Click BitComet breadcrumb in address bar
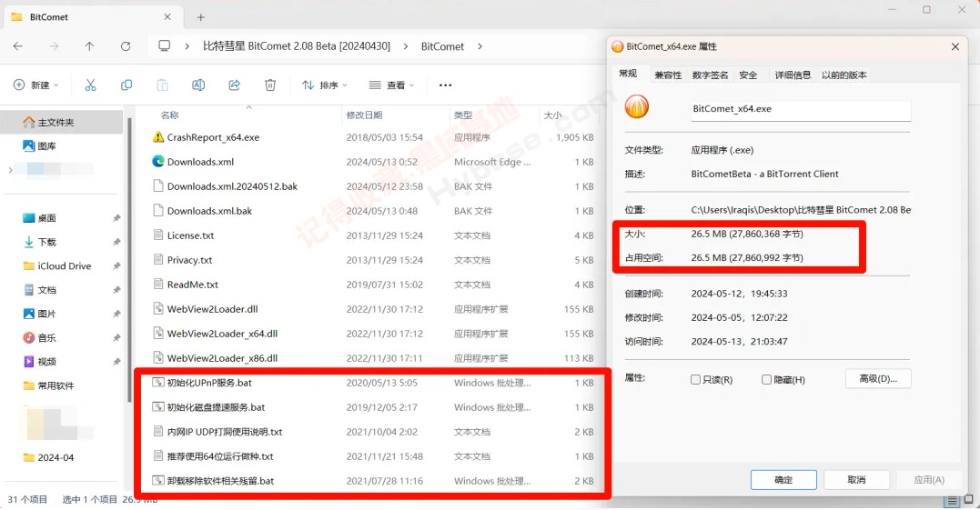 pos(442,46)
